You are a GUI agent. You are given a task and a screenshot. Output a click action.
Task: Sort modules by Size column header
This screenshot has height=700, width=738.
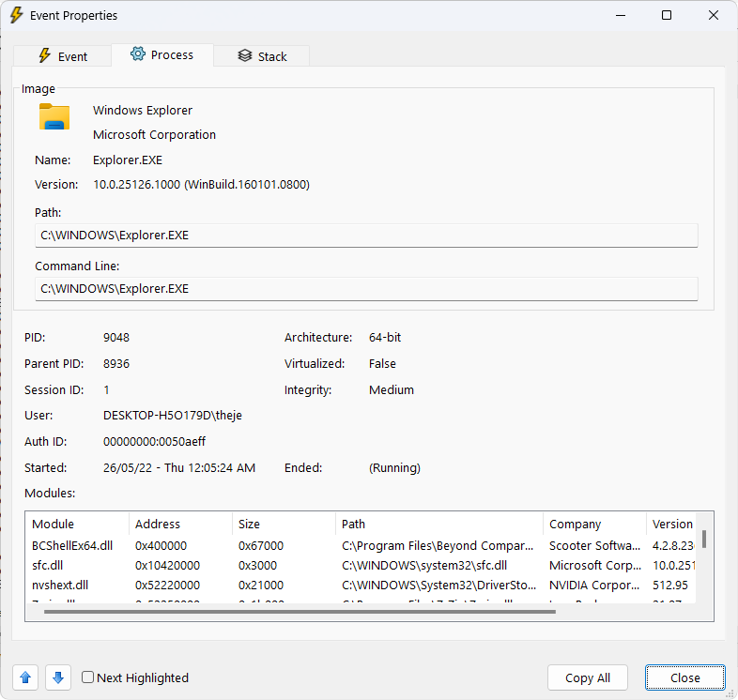point(284,524)
